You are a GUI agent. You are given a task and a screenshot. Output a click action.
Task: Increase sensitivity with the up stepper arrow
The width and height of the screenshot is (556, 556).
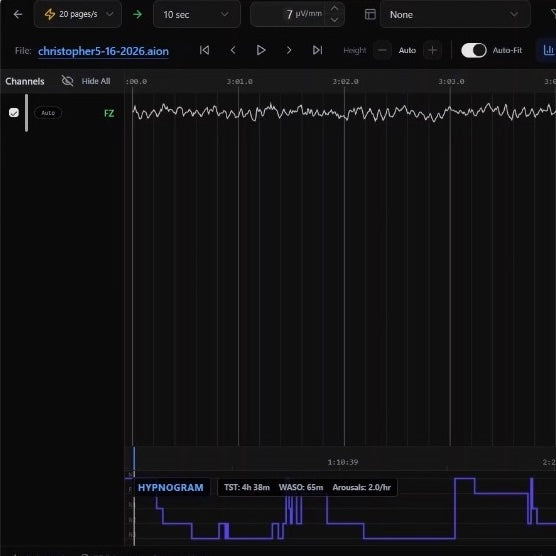coord(334,8)
